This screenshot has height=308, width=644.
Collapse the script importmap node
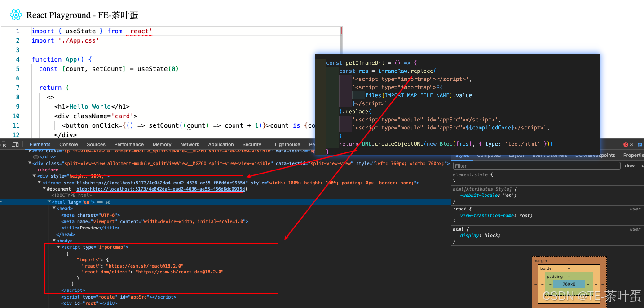[x=58, y=247]
